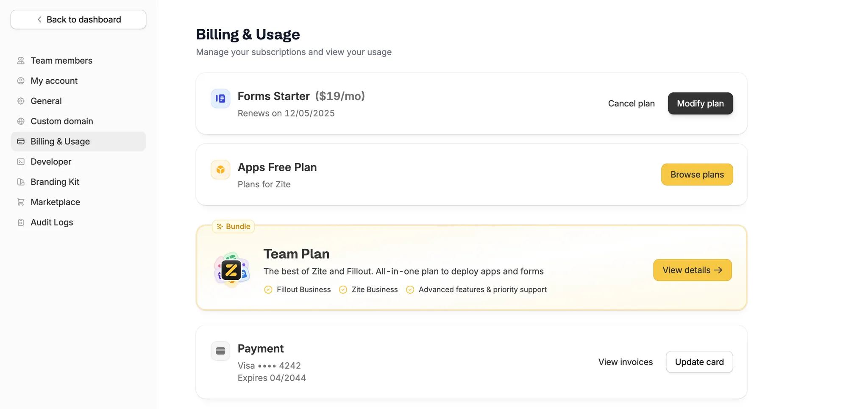Click the My account profile icon
Image resolution: width=868 pixels, height=409 pixels.
(21, 81)
